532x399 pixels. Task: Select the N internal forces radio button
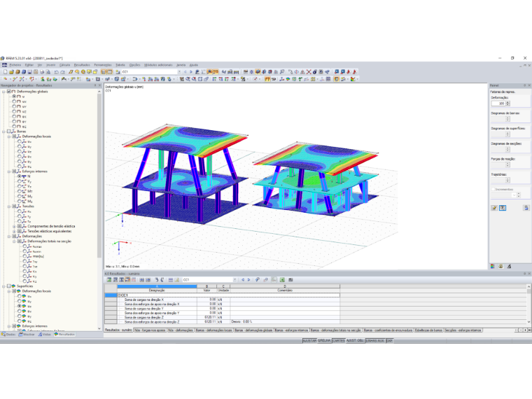coord(20,176)
